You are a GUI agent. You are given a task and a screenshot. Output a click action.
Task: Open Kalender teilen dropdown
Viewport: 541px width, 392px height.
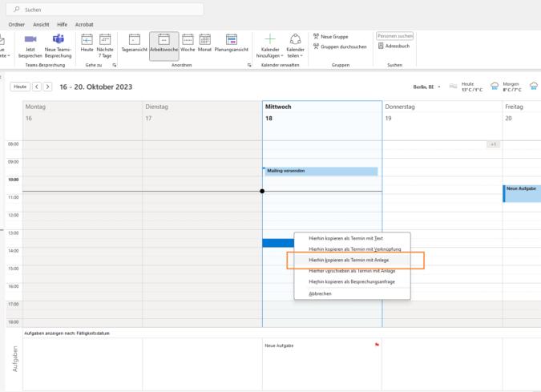(x=295, y=46)
